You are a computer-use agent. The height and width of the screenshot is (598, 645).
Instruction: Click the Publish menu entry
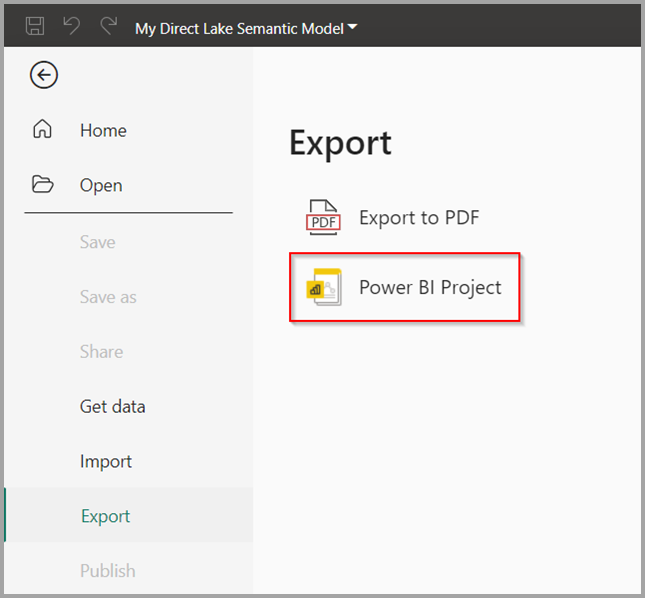tap(108, 571)
